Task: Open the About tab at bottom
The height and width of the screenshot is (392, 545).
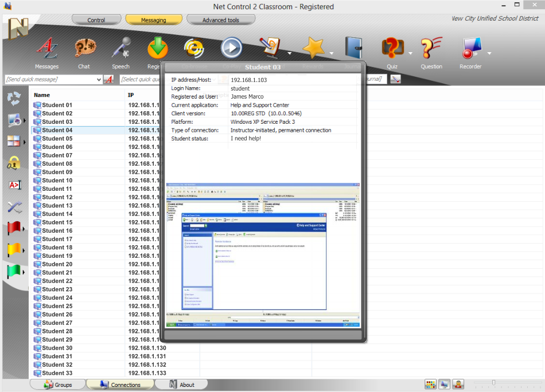Action: point(181,385)
